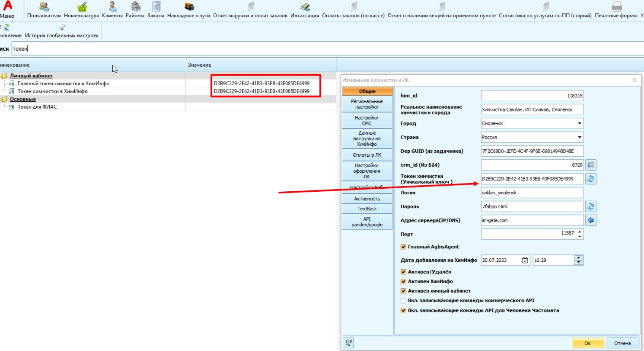Click blue arrow beside Адрес сервера field
Image resolution: width=644 pixels, height=351 pixels.
591,220
